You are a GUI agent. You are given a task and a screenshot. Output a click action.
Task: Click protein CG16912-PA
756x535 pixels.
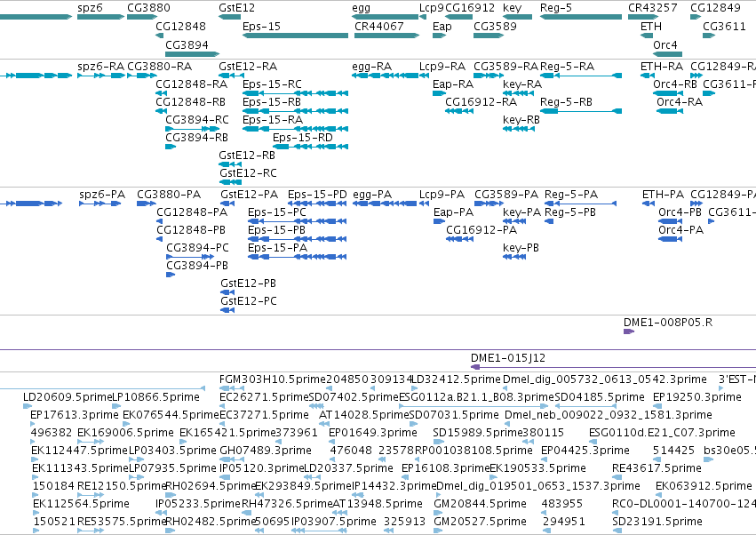click(459, 239)
